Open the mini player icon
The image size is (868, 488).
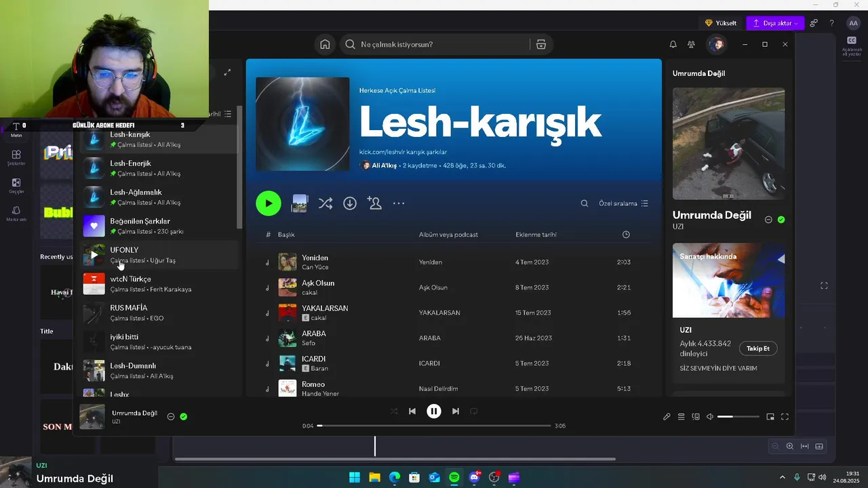[770, 417]
